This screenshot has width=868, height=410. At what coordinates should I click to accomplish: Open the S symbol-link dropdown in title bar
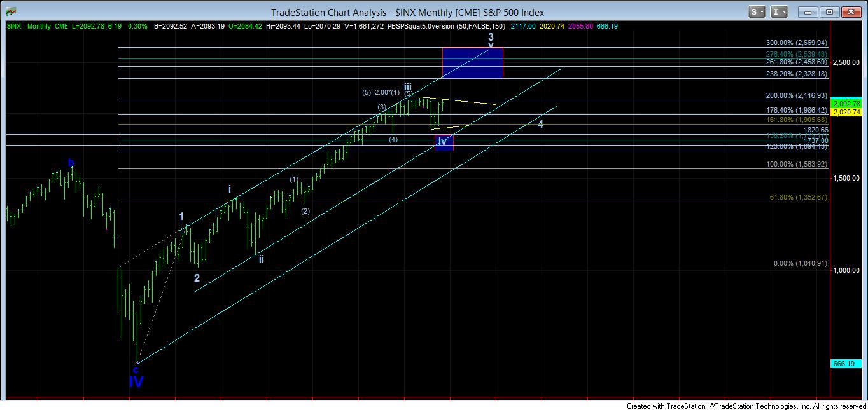757,11
